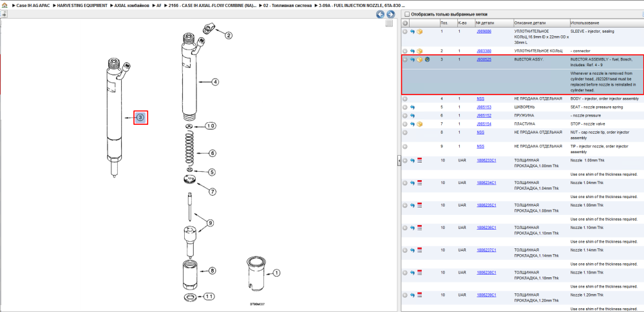The image size is (644, 312).
Task: Click blue arrow icon for J909886 row
Action: tap(412, 31)
